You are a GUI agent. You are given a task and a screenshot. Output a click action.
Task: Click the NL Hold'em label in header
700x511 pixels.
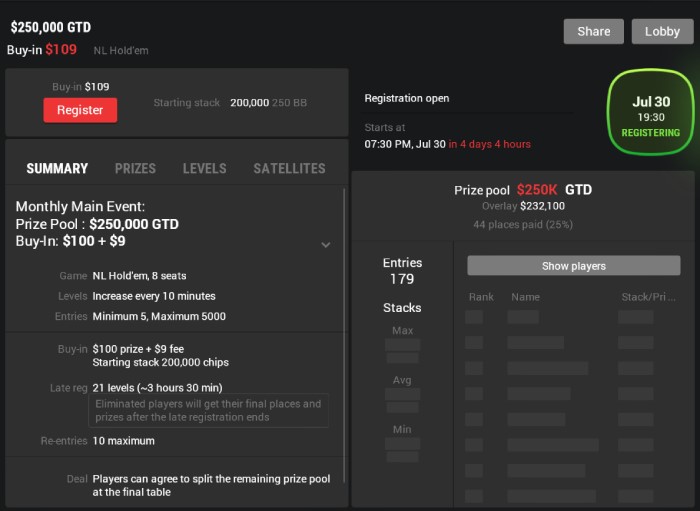(x=121, y=50)
